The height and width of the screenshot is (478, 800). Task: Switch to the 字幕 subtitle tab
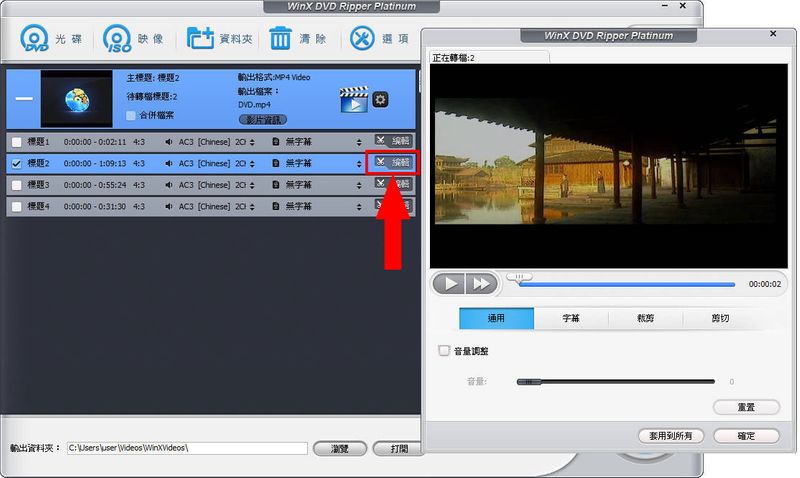click(571, 318)
